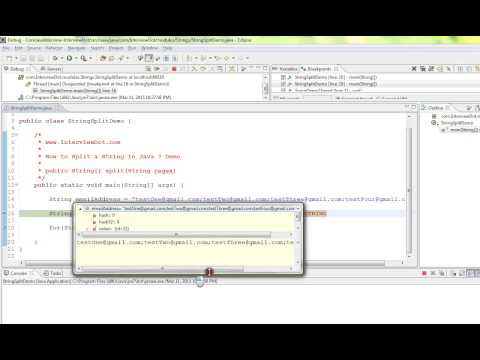
Task: Toggle the breakpoint marker on line 16
Action: click(4, 213)
